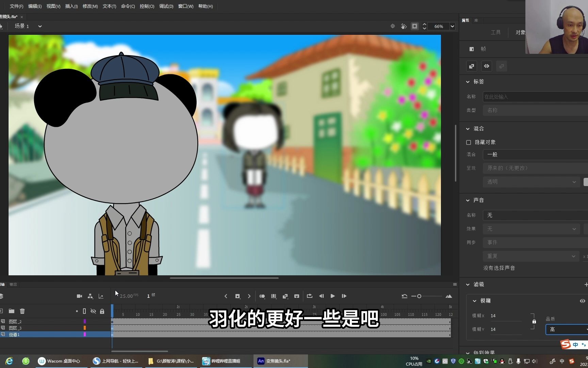Click the frame 25 ruler mark
Screen dimensions: 588x368
click(x=178, y=315)
